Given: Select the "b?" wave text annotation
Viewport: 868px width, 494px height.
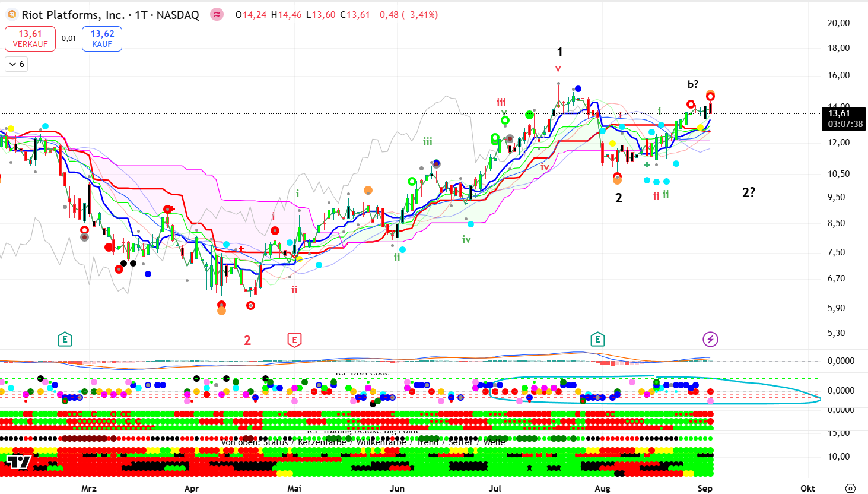Looking at the screenshot, I should (692, 84).
